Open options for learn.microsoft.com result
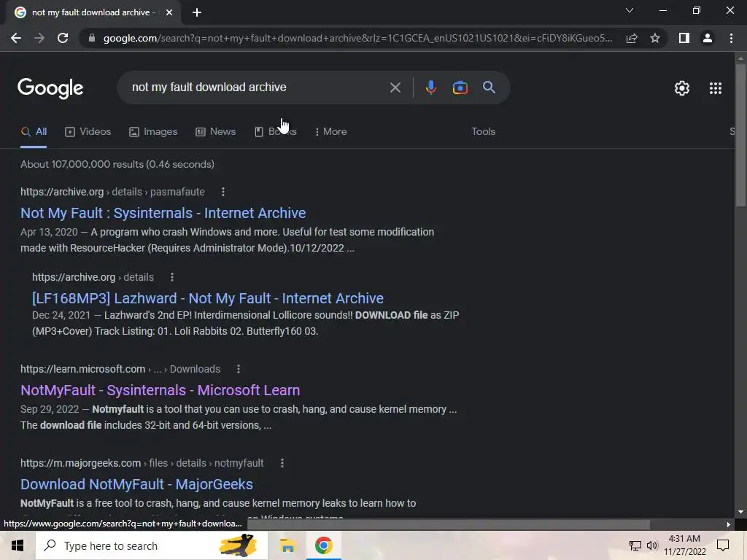This screenshot has height=560, width=747. (239, 369)
